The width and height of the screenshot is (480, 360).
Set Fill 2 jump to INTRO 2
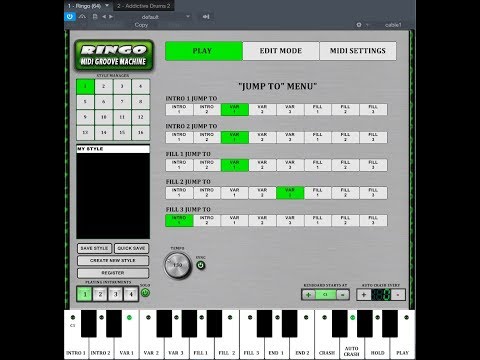tap(207, 193)
